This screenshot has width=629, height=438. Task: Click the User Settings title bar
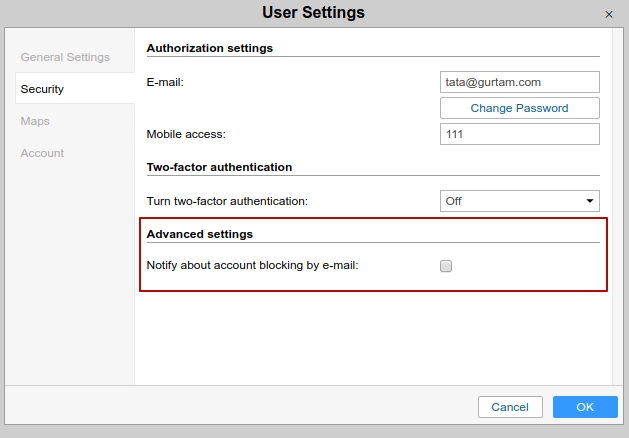click(x=313, y=13)
